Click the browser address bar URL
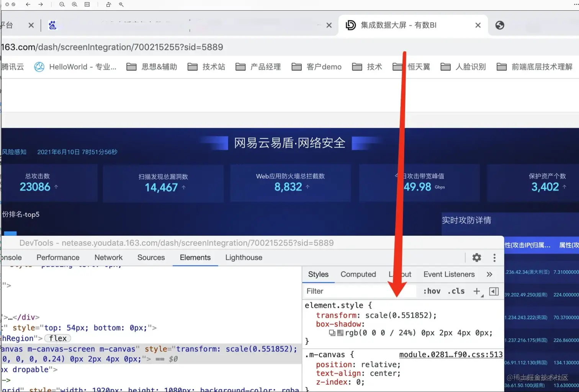This screenshot has width=579, height=392. (x=112, y=47)
